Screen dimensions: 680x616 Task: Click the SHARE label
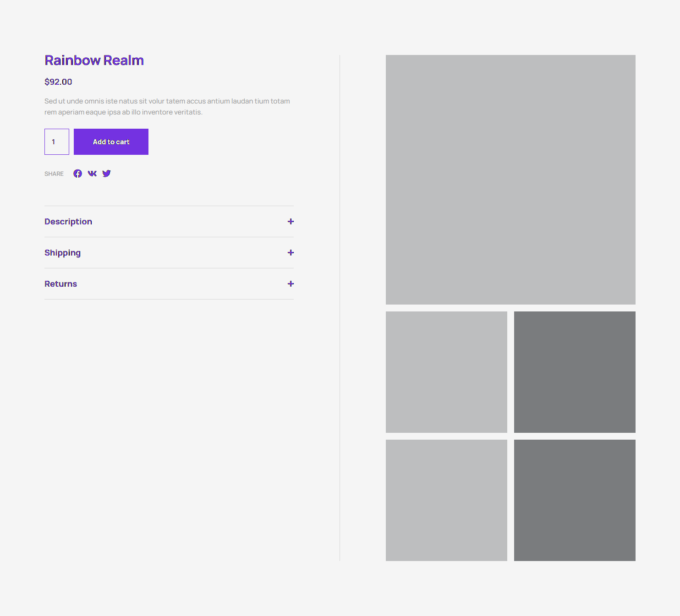pyautogui.click(x=54, y=174)
